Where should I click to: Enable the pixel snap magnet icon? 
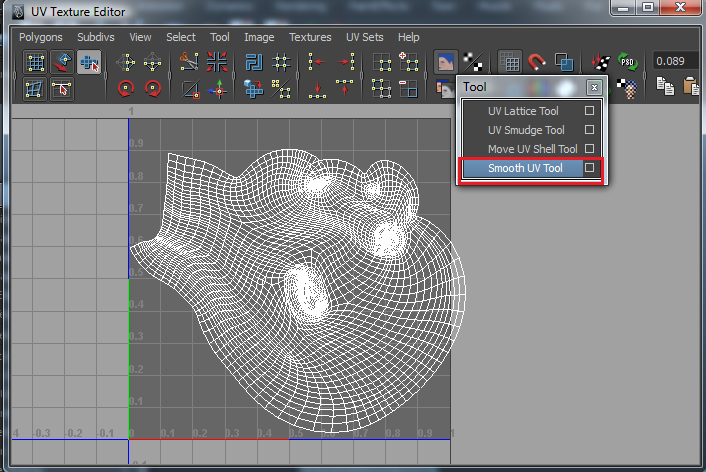[537, 62]
